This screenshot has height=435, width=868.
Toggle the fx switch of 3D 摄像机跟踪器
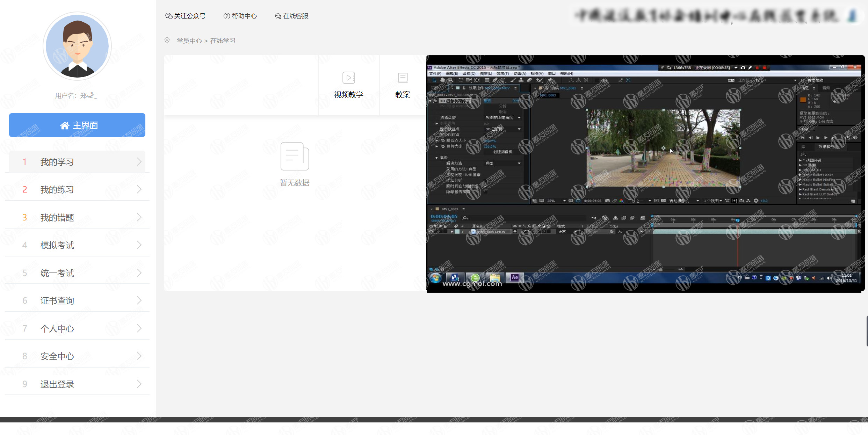pos(435,101)
